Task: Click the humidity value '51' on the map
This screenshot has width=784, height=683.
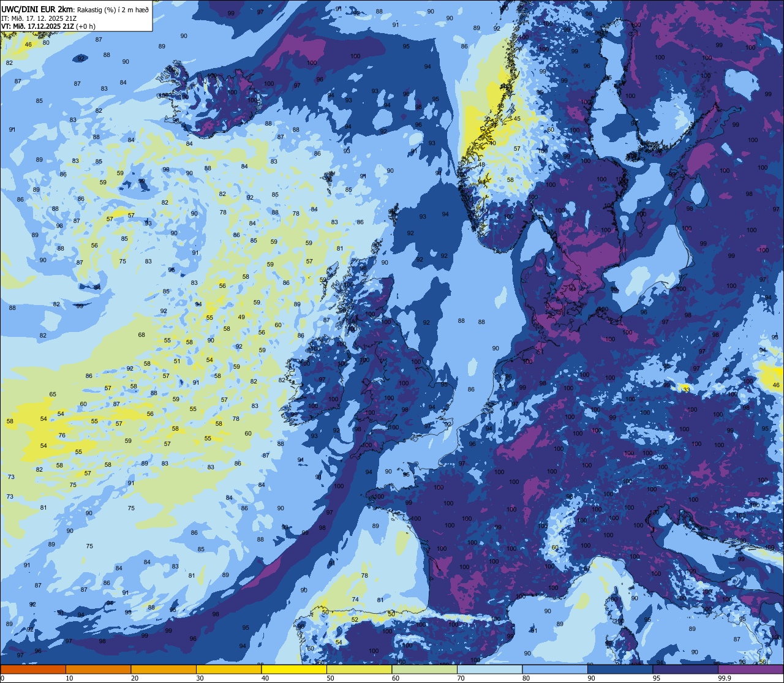Action: [177, 361]
